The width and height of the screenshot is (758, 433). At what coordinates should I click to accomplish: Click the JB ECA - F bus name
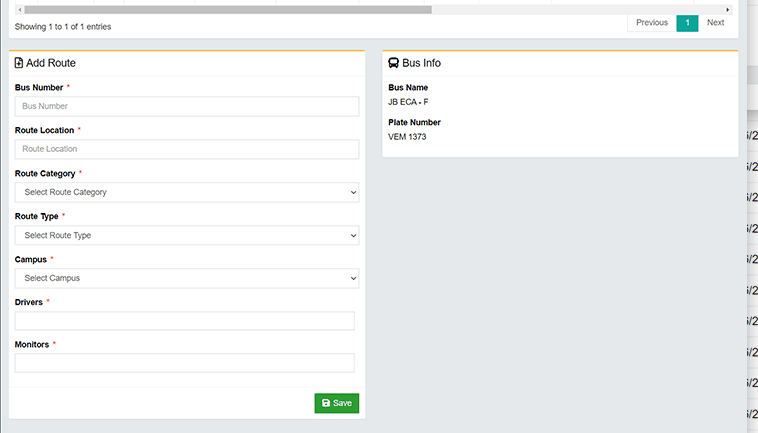pyautogui.click(x=408, y=102)
